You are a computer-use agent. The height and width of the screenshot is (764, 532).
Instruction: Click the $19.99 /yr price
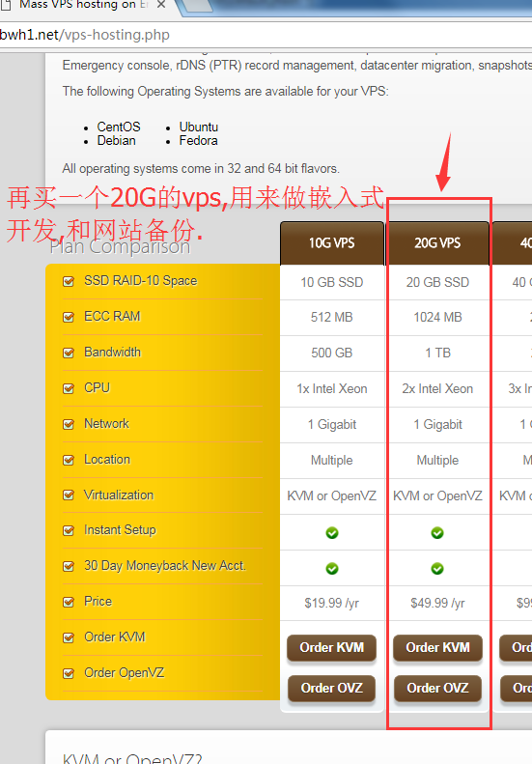pos(332,604)
